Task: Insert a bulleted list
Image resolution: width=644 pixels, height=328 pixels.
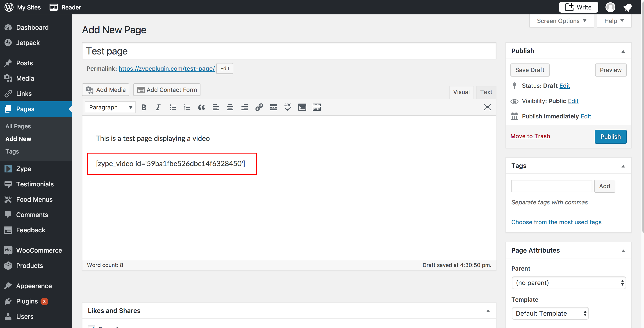Action: click(173, 107)
